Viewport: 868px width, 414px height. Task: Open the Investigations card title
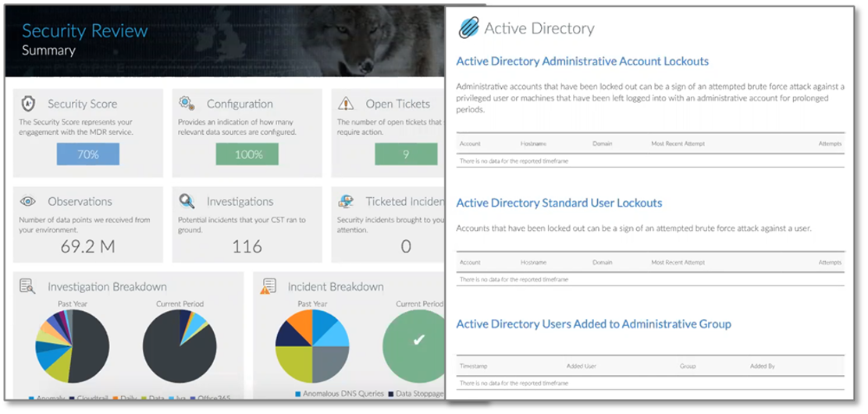240,202
